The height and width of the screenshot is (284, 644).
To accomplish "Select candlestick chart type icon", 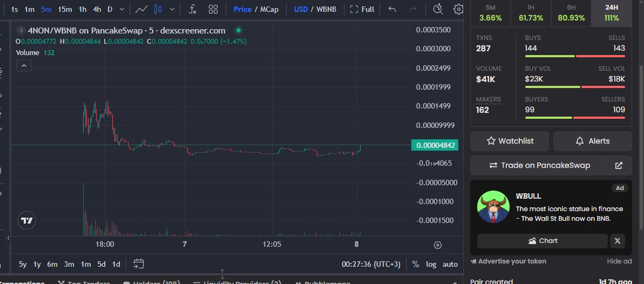I will click(158, 9).
